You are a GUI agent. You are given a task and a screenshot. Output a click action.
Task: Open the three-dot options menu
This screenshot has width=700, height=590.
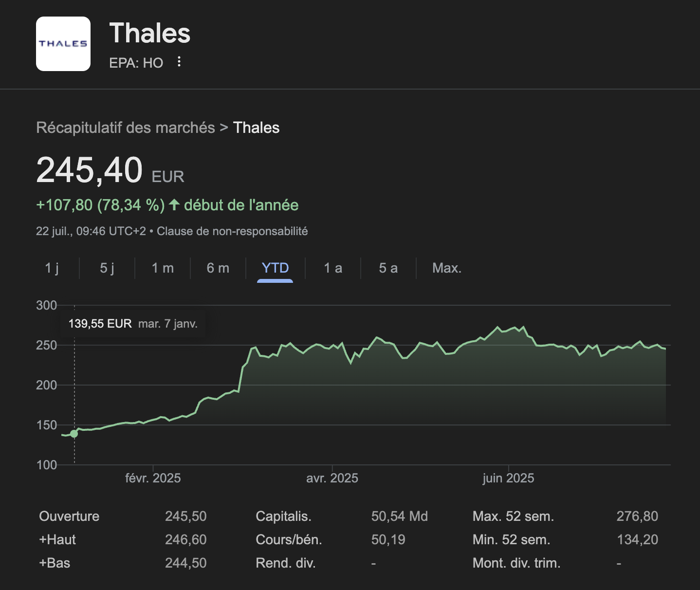(x=179, y=62)
